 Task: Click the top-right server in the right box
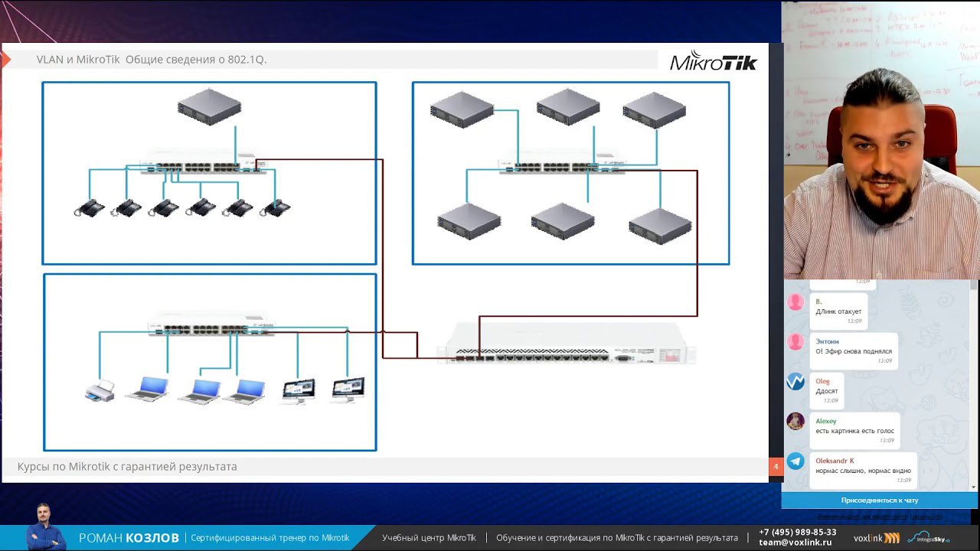coord(655,110)
